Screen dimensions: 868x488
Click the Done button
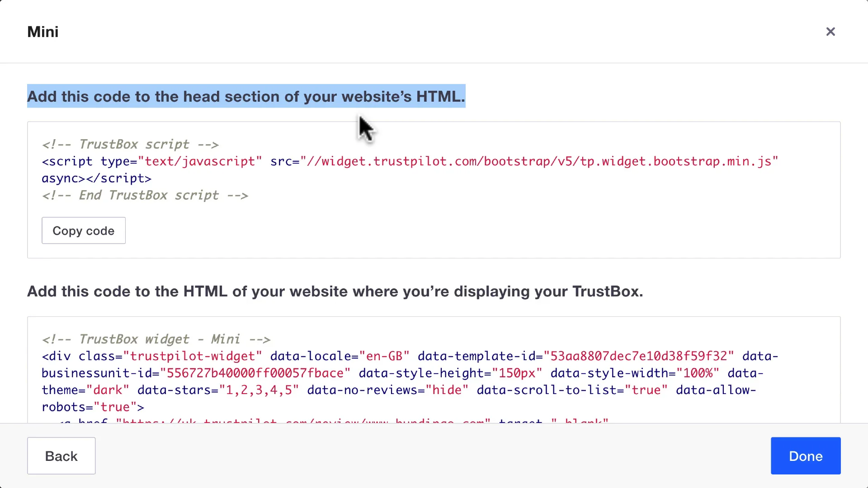pos(806,456)
